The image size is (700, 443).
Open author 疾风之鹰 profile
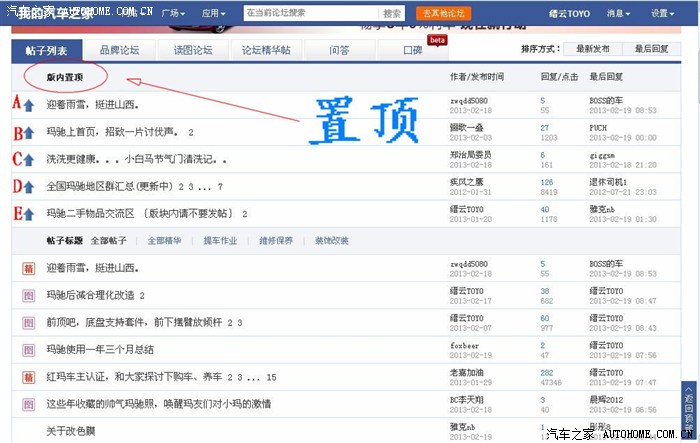tap(467, 182)
